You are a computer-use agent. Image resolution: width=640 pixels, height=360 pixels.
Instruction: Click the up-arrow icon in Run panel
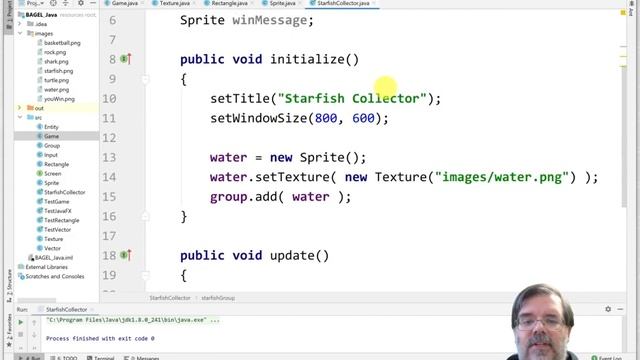[34, 322]
